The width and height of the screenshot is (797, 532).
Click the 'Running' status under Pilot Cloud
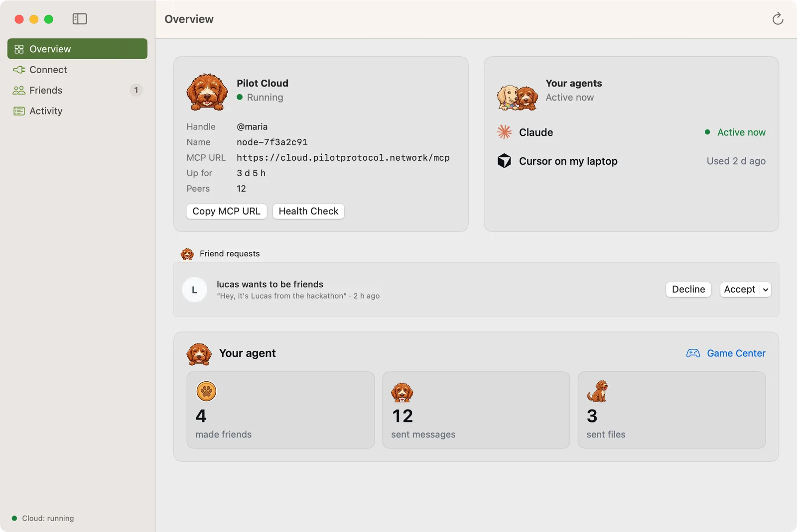pos(260,98)
